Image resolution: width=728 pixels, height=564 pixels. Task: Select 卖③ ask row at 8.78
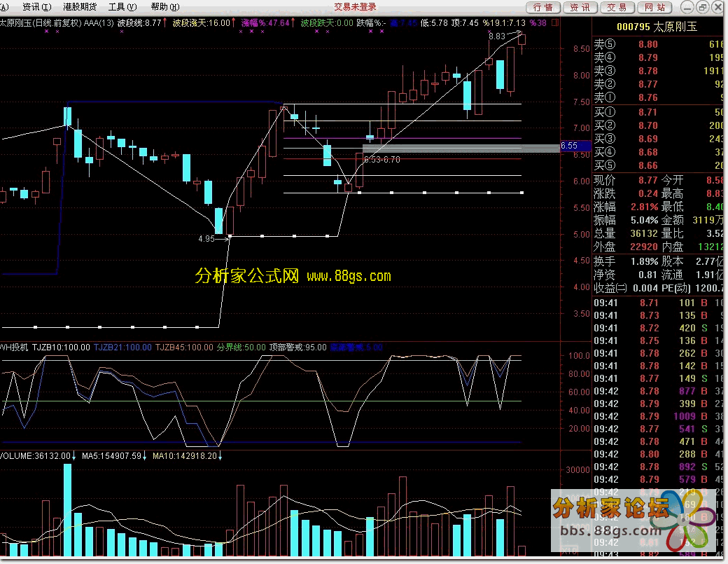coord(659,71)
